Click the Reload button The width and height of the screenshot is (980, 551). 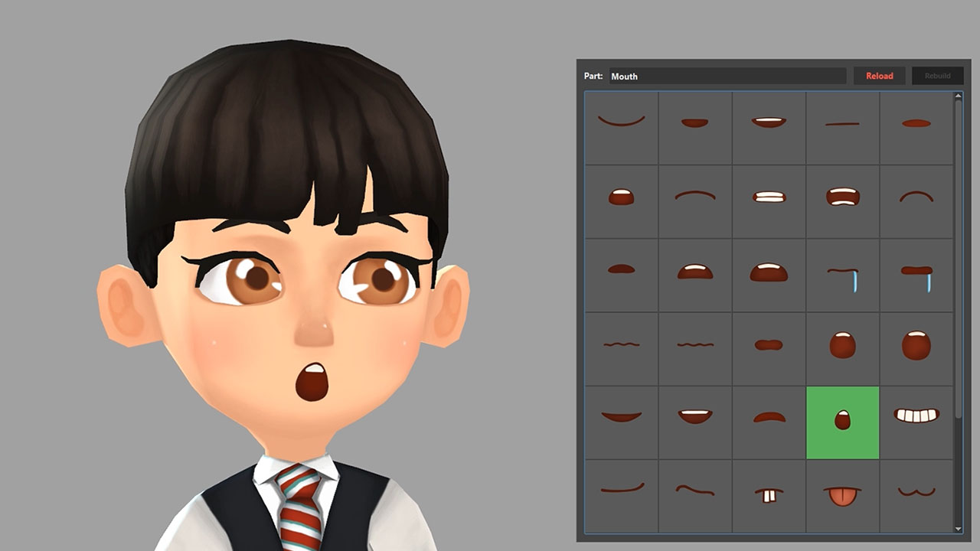point(879,76)
